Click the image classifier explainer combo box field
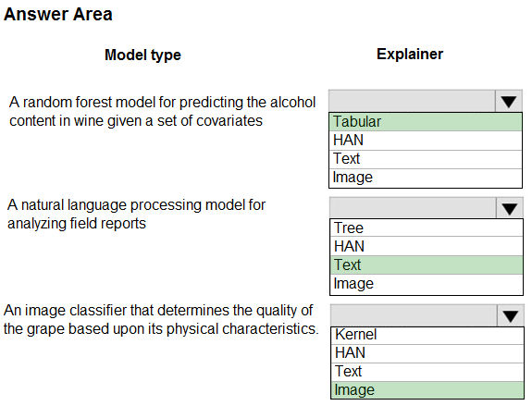Image resolution: width=532 pixels, height=406 pixels. [414, 315]
